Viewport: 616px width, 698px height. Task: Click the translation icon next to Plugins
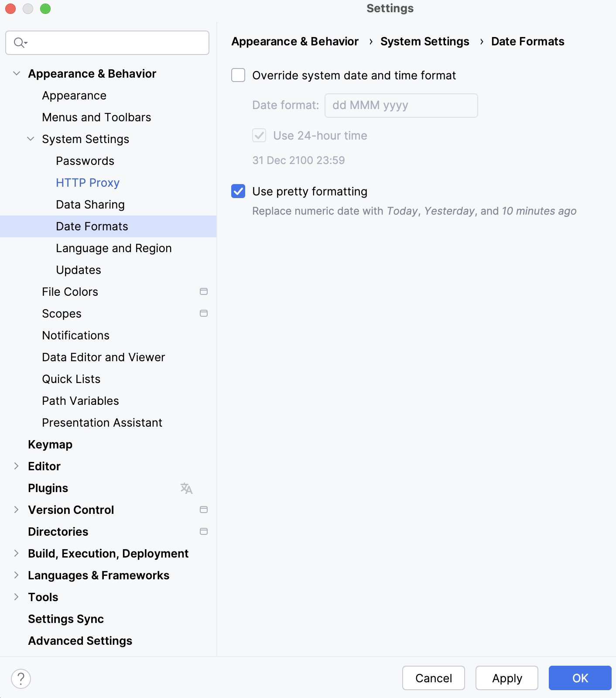pos(187,489)
